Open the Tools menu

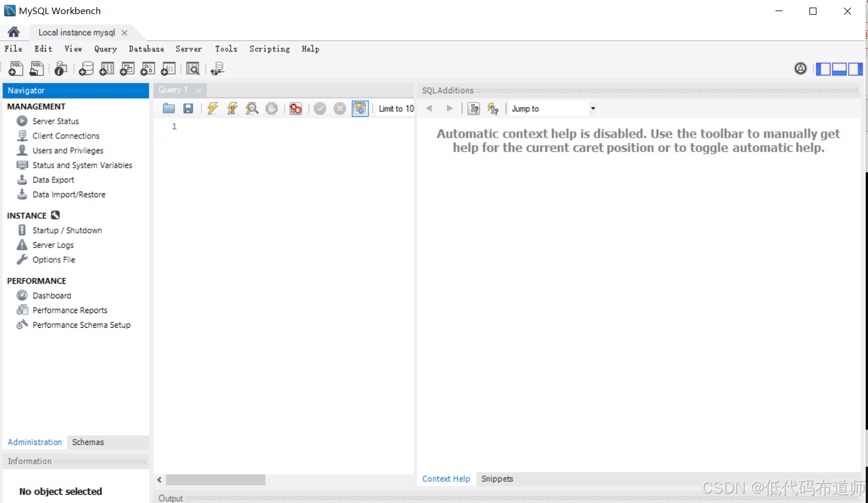[226, 49]
